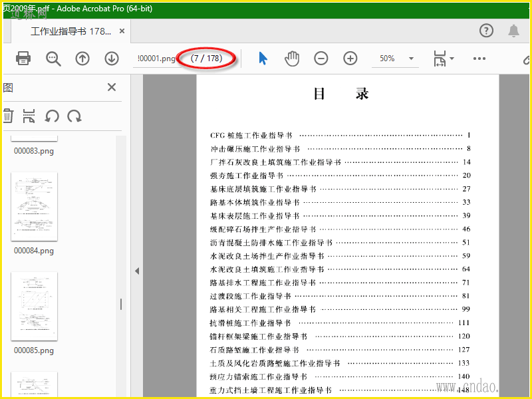Collapse the navigation pane with left triangle
This screenshot has width=532, height=399.
(137, 271)
